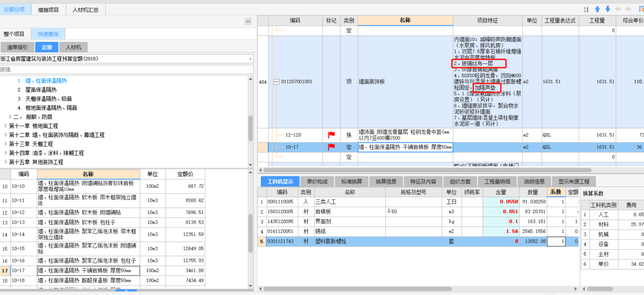Open the 单价构成 tab

click(x=317, y=181)
